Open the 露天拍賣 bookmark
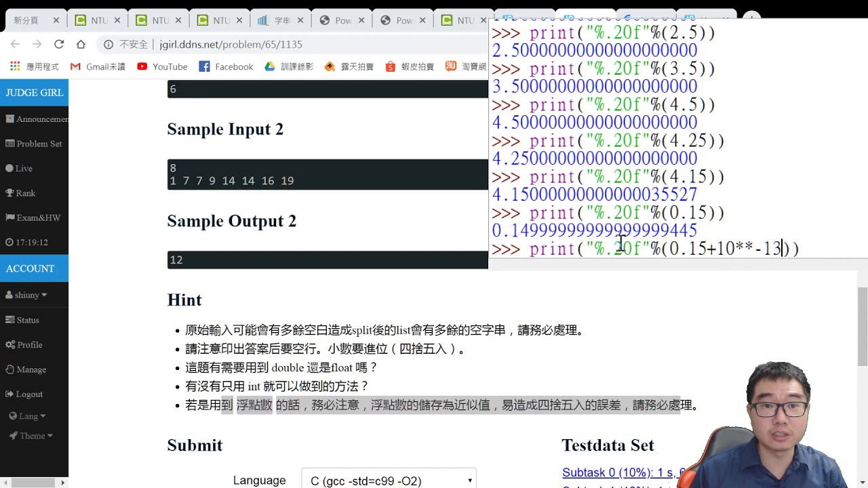 pyautogui.click(x=349, y=66)
